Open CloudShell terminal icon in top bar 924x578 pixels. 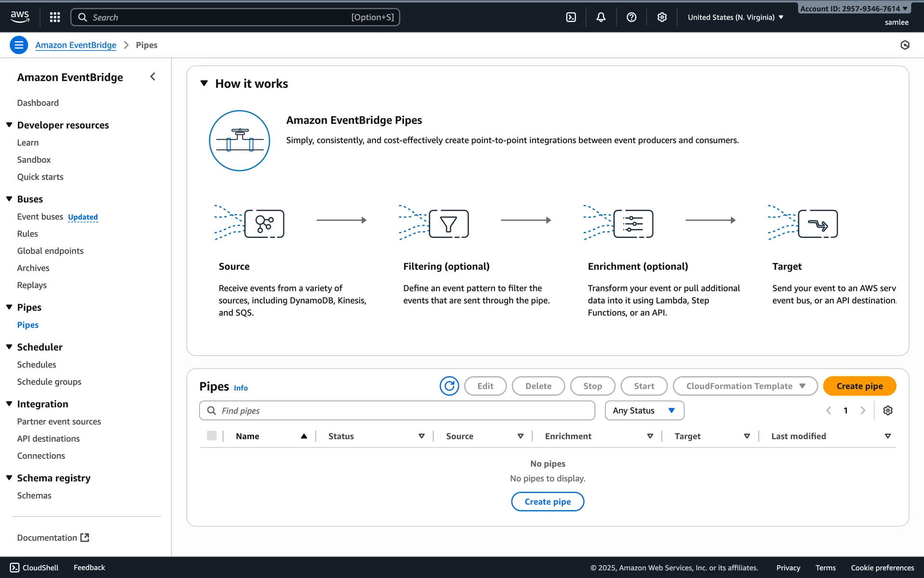[571, 17]
